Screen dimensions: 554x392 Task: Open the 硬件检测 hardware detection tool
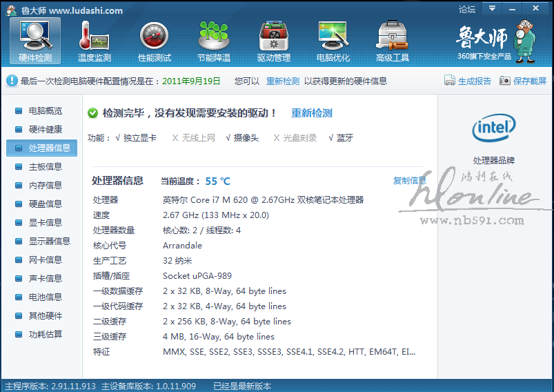35,41
